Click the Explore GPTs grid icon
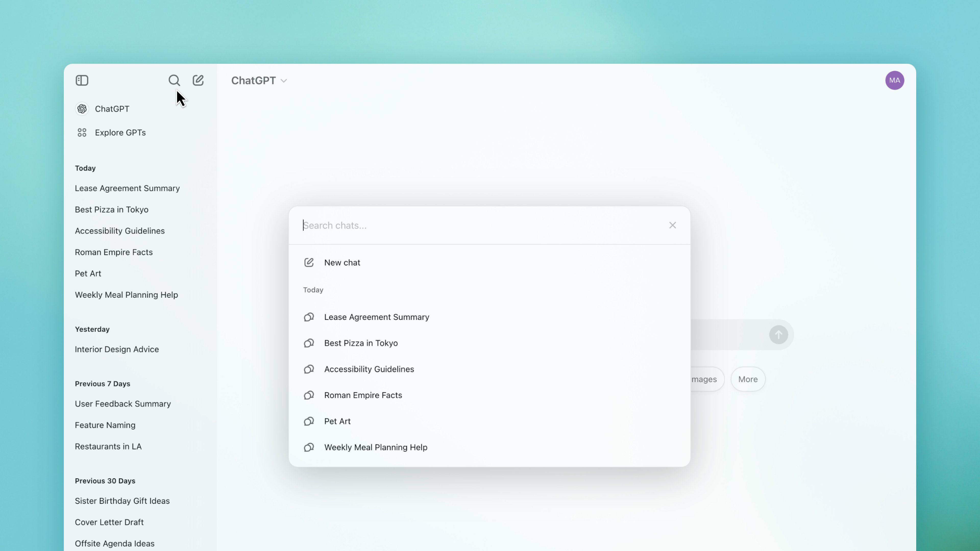The image size is (980, 551). coord(82,133)
